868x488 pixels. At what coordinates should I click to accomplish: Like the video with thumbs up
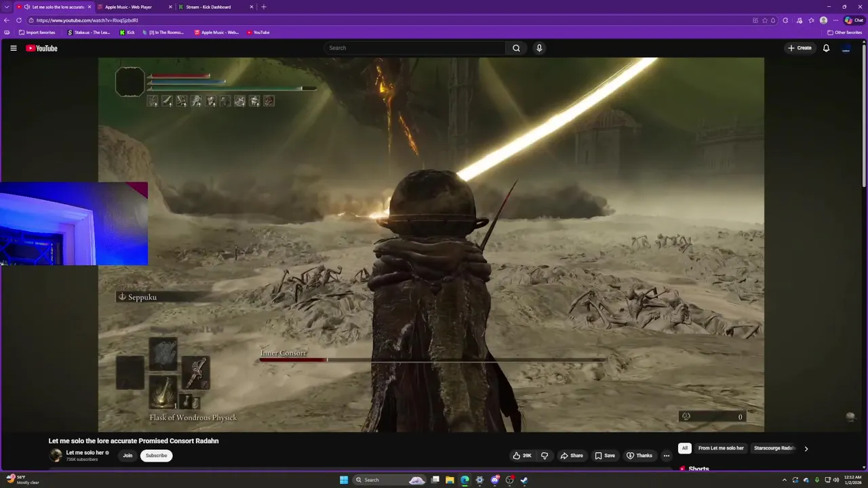coord(522,455)
